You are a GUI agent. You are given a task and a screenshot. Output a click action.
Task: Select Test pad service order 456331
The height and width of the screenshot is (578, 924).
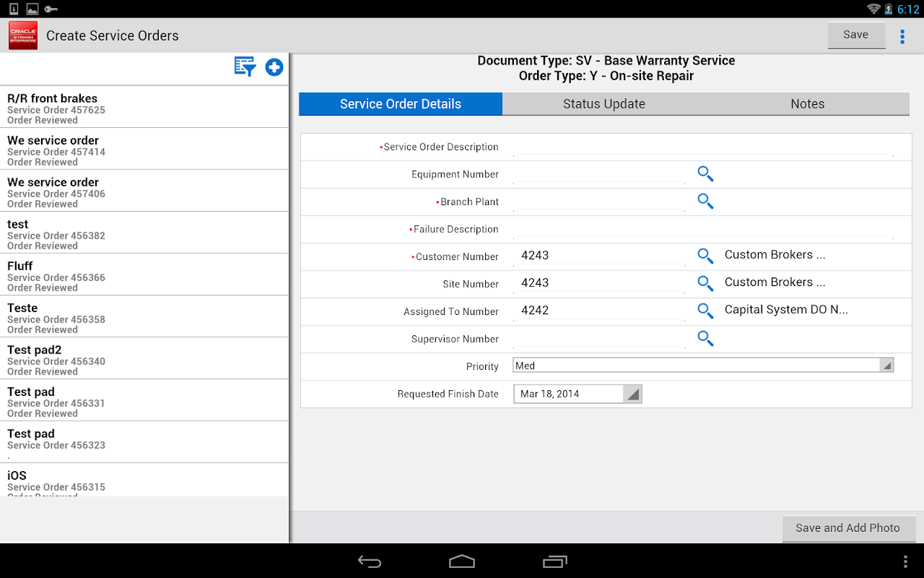144,400
